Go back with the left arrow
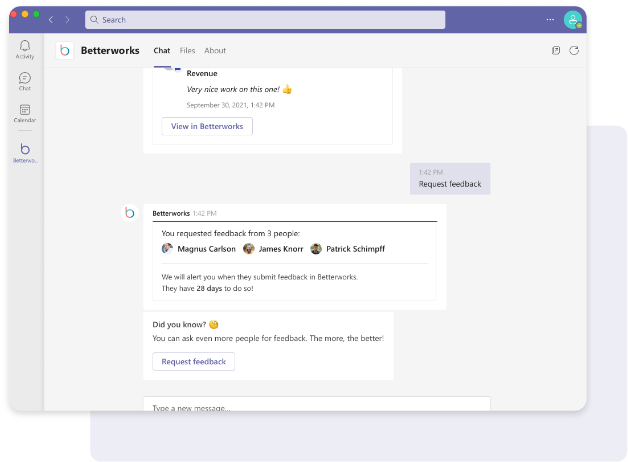Viewport: 628px width, 462px height. click(x=51, y=20)
